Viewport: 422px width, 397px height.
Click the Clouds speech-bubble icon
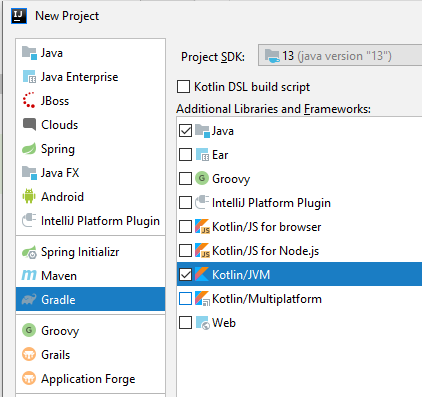pos(29,124)
